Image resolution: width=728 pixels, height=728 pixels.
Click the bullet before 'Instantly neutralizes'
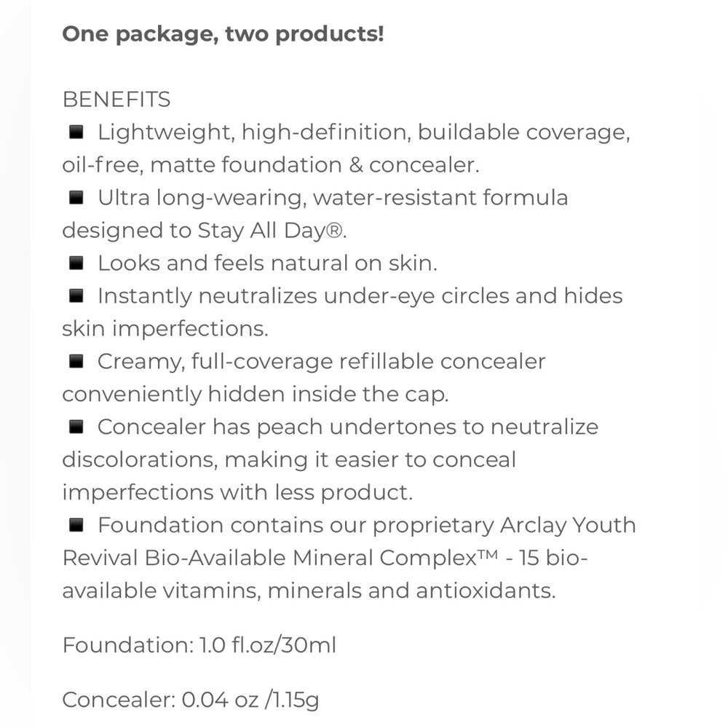[x=76, y=296]
